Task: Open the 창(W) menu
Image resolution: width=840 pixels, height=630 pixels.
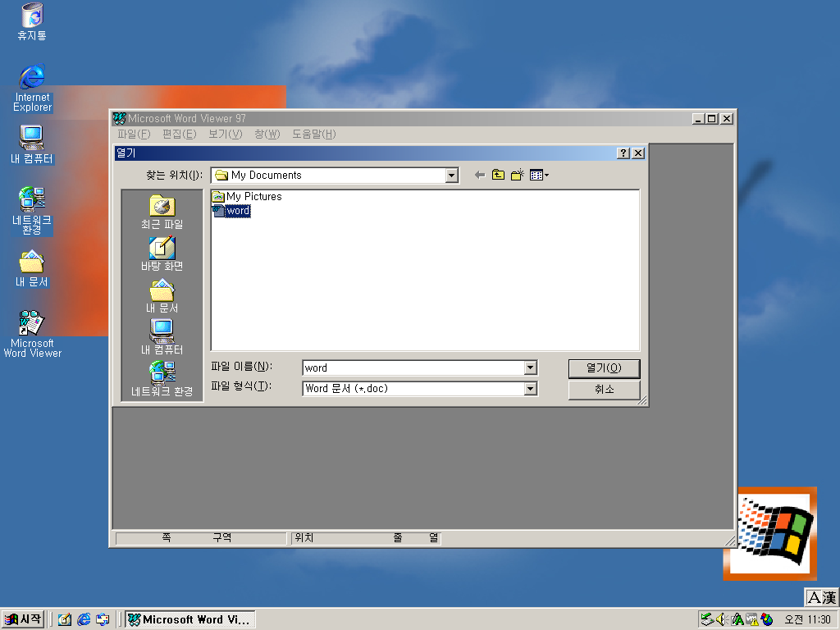Action: 267,134
